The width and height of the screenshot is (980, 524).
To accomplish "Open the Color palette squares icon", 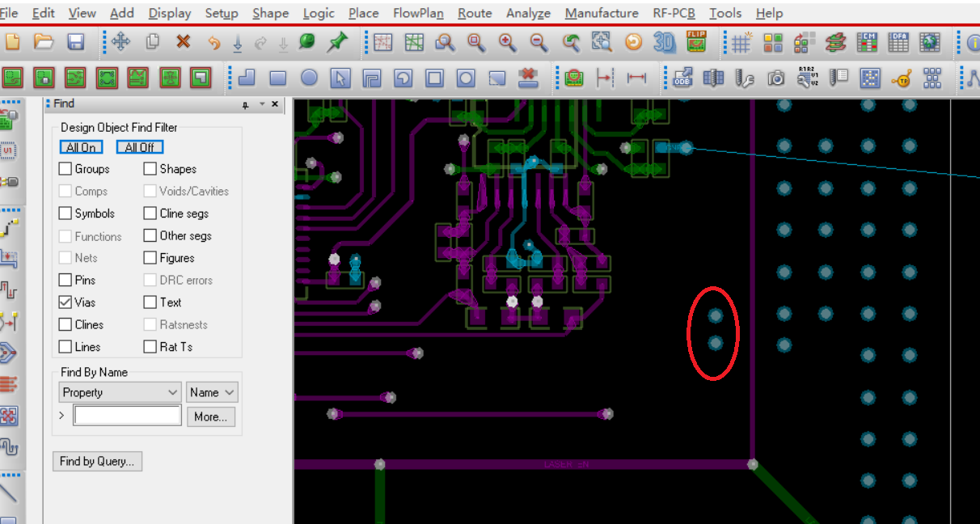I will 773,42.
